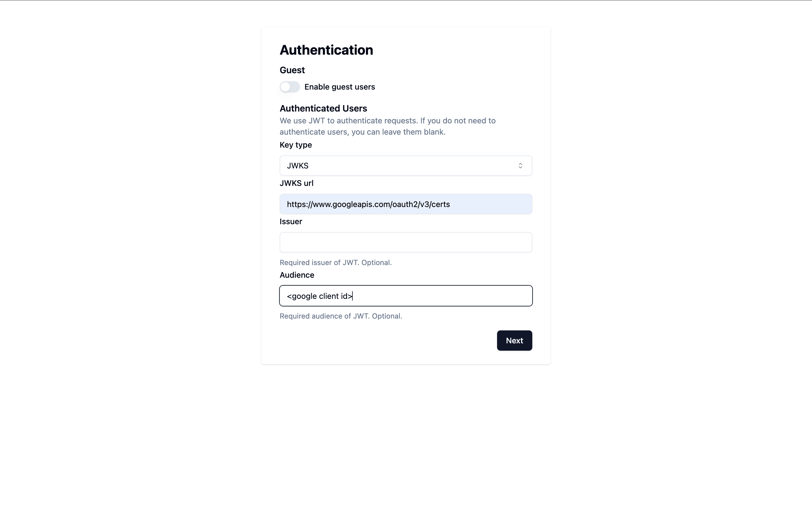Click the dark Next button to proceed

tap(514, 340)
